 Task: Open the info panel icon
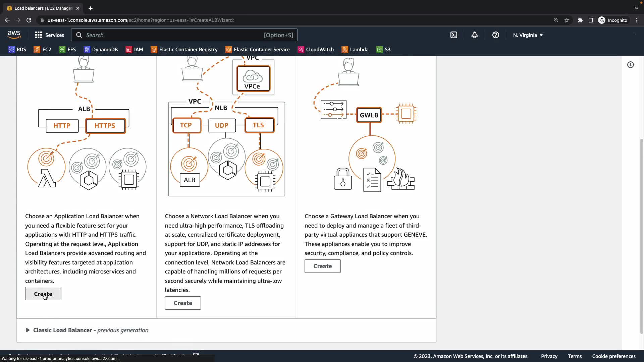pos(630,65)
